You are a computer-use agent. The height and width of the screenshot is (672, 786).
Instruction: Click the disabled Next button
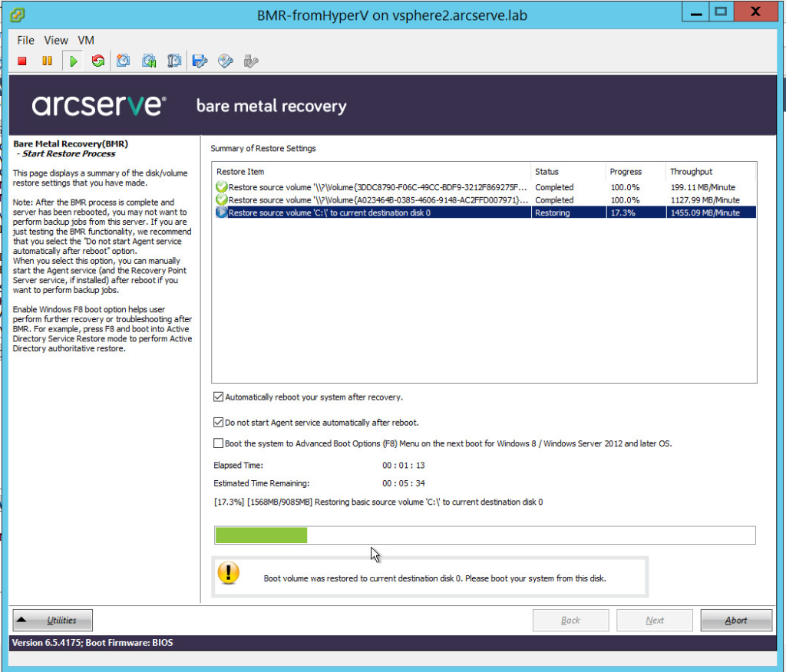pyautogui.click(x=655, y=621)
